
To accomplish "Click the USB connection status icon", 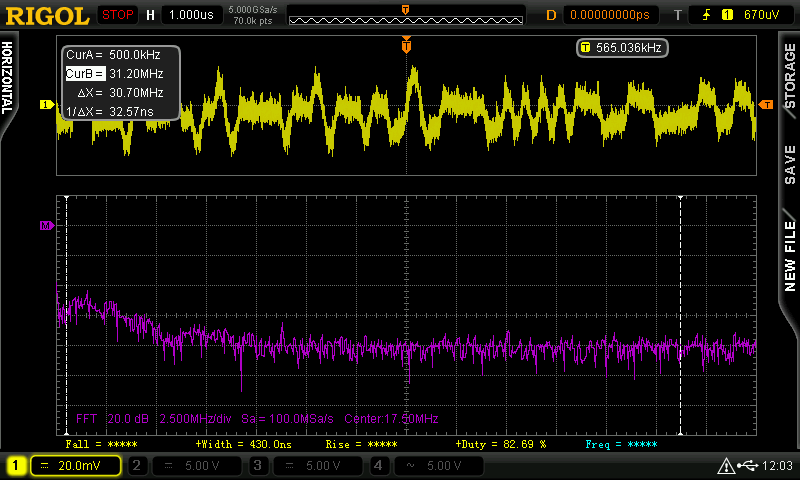I will (x=748, y=465).
